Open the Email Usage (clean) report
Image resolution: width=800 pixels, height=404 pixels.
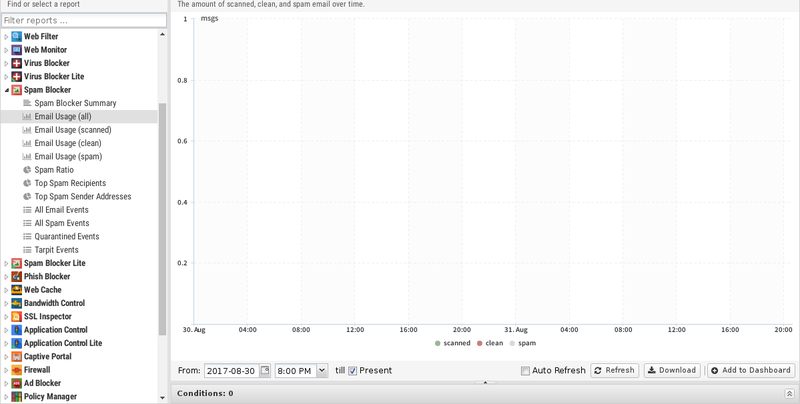click(x=68, y=143)
